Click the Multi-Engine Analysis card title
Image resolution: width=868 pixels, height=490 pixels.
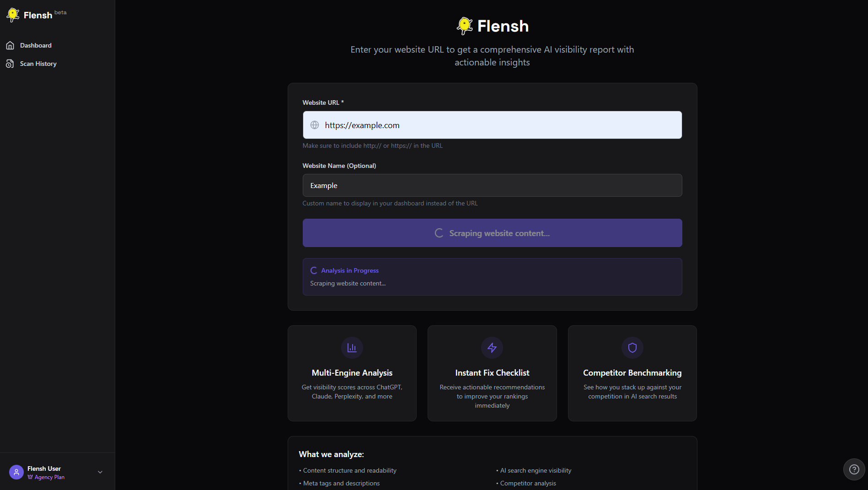pyautogui.click(x=352, y=373)
